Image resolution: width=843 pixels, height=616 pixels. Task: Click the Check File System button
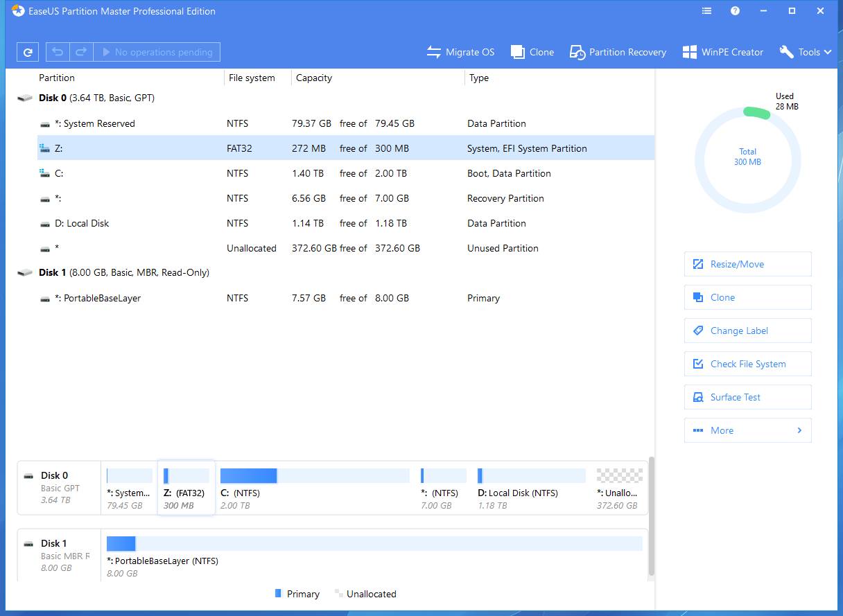(x=747, y=364)
